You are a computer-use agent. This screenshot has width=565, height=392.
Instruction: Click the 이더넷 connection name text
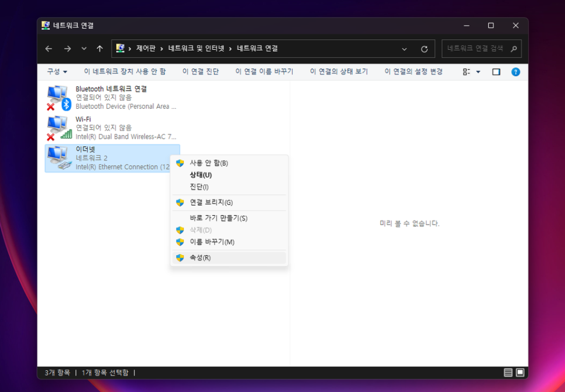point(85,149)
